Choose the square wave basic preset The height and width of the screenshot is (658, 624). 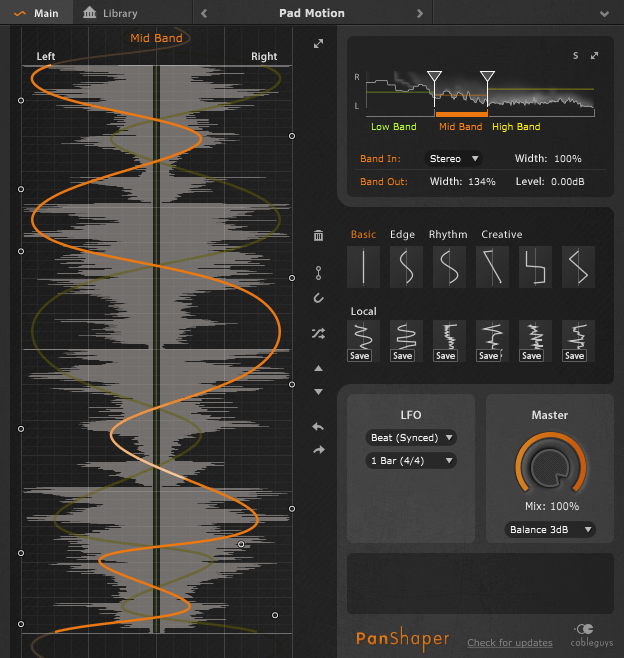click(x=535, y=267)
